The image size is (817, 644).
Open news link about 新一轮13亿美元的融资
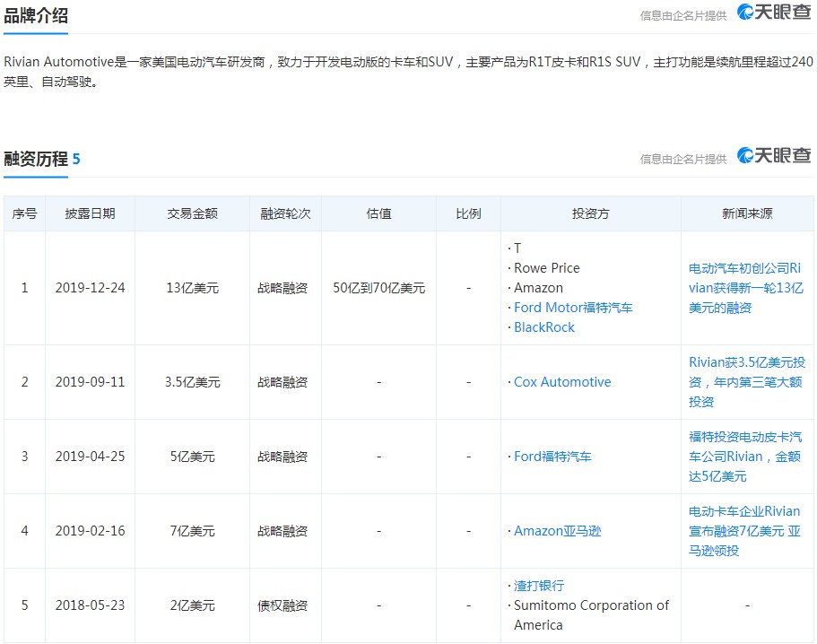point(746,288)
